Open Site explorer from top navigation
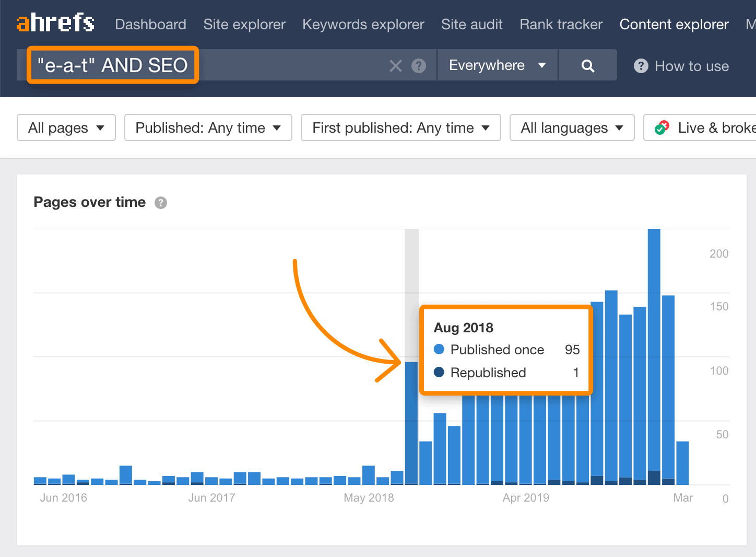The height and width of the screenshot is (557, 756). [244, 25]
